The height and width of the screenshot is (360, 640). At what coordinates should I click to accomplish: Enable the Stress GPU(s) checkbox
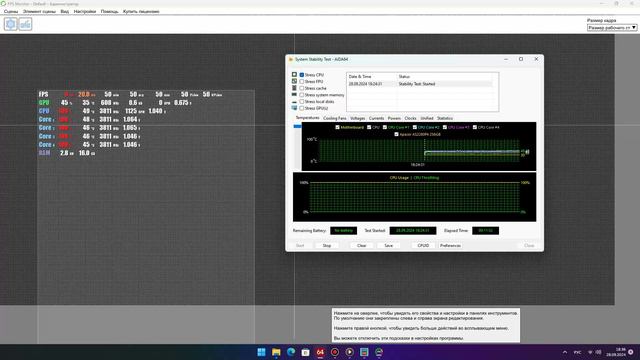pos(302,108)
